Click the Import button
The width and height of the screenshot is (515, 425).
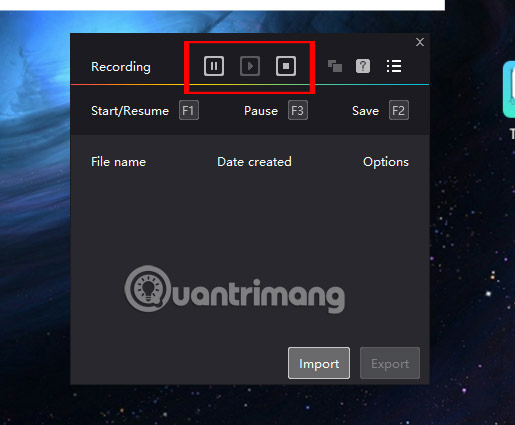coord(319,363)
